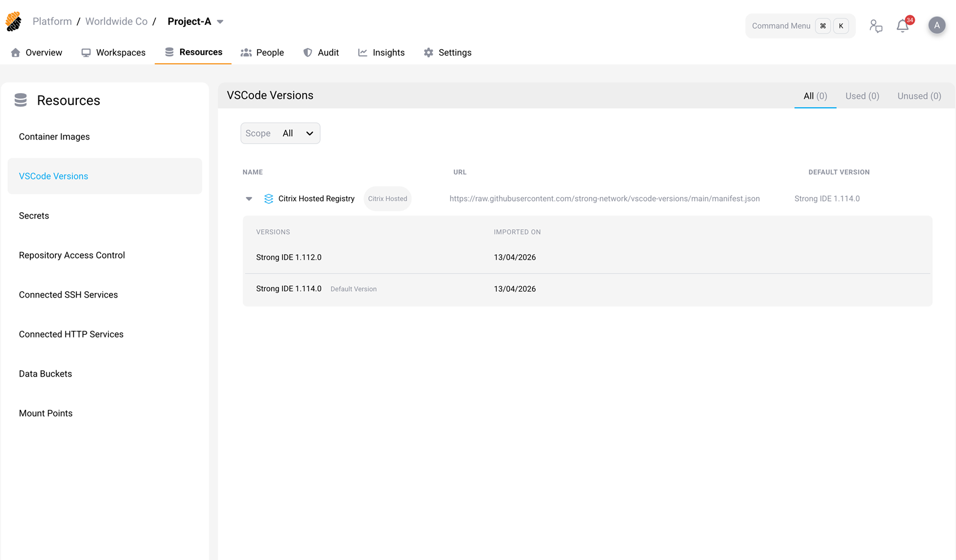
Task: Click the Citrix Hosted badge
Action: [387, 199]
